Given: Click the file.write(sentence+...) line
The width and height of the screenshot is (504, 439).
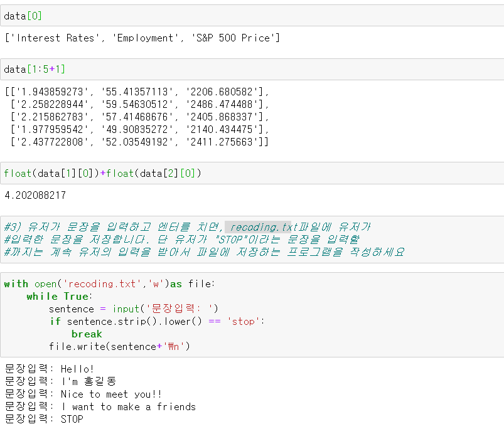Looking at the screenshot, I should [x=120, y=347].
